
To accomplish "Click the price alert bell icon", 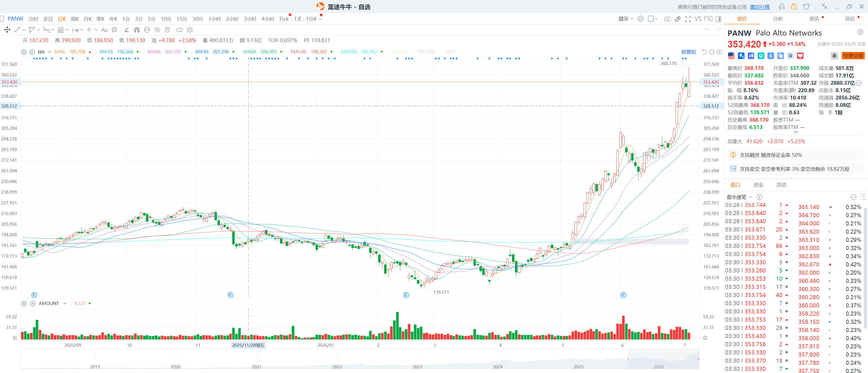I will click(x=834, y=55).
